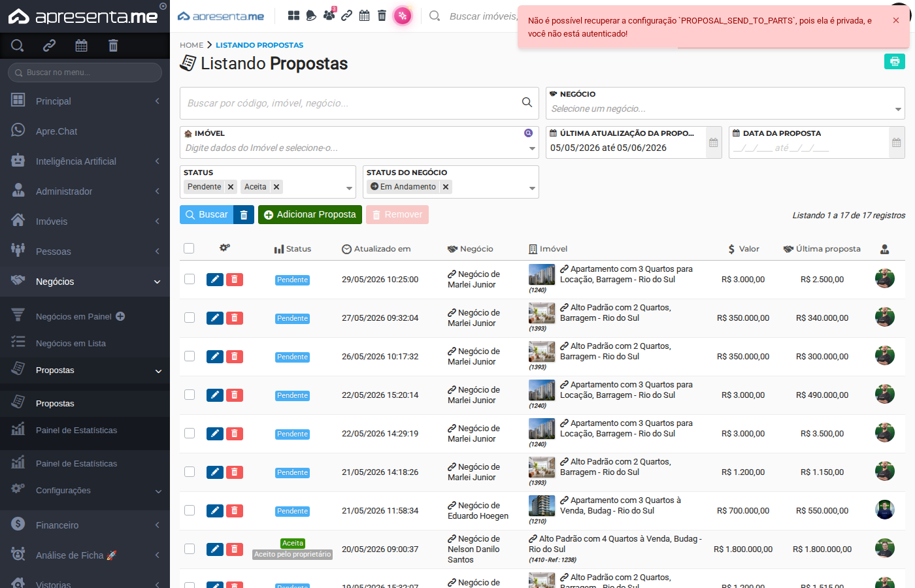Open Negócio de Eduardo Hoegen link

tap(478, 511)
